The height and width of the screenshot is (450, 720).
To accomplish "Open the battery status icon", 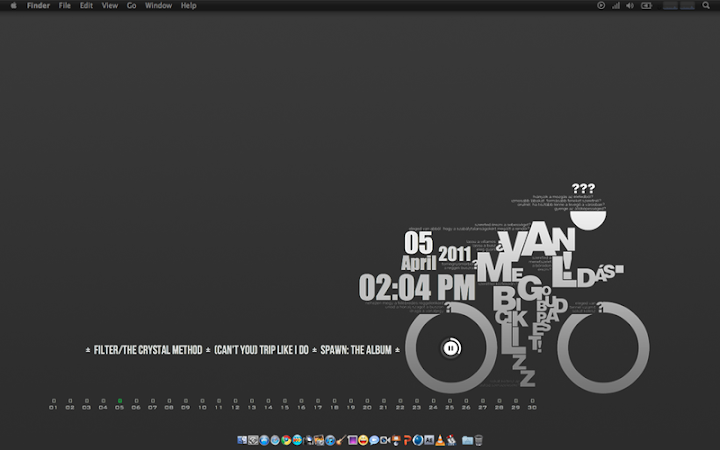I will coord(647,6).
